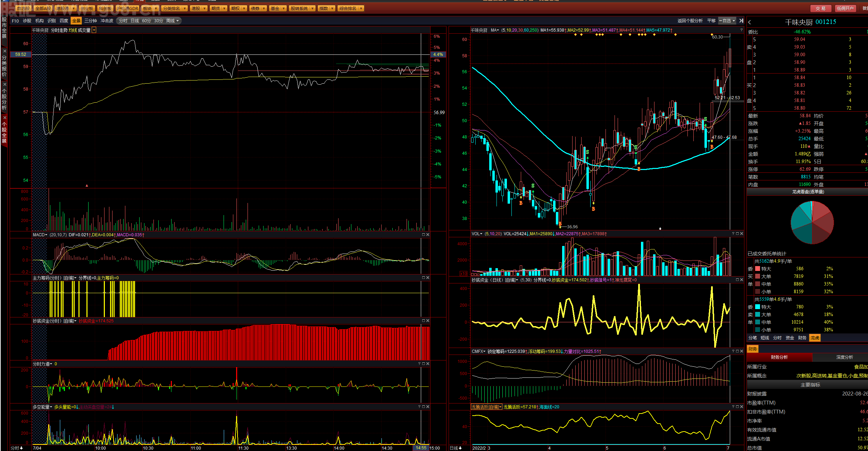Click the 交易 trade button

coord(821,8)
